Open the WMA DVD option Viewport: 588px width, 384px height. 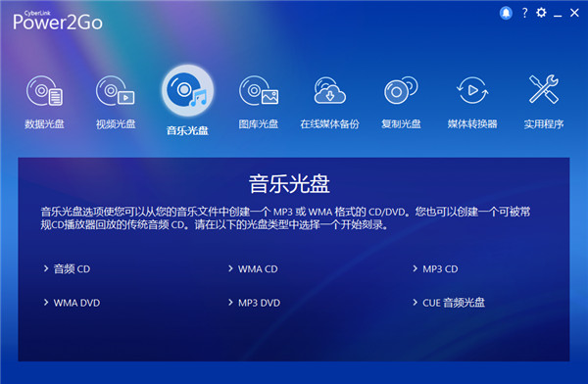coord(76,303)
